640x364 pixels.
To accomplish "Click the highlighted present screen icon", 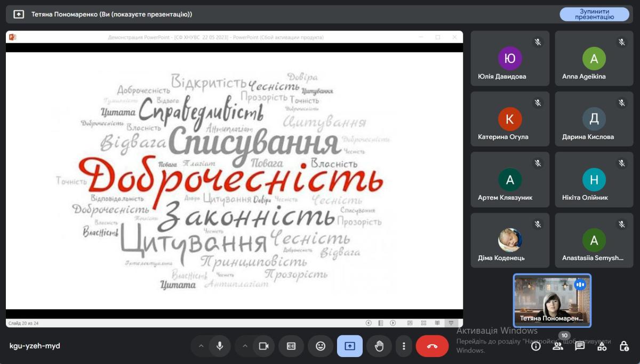I will (x=350, y=346).
